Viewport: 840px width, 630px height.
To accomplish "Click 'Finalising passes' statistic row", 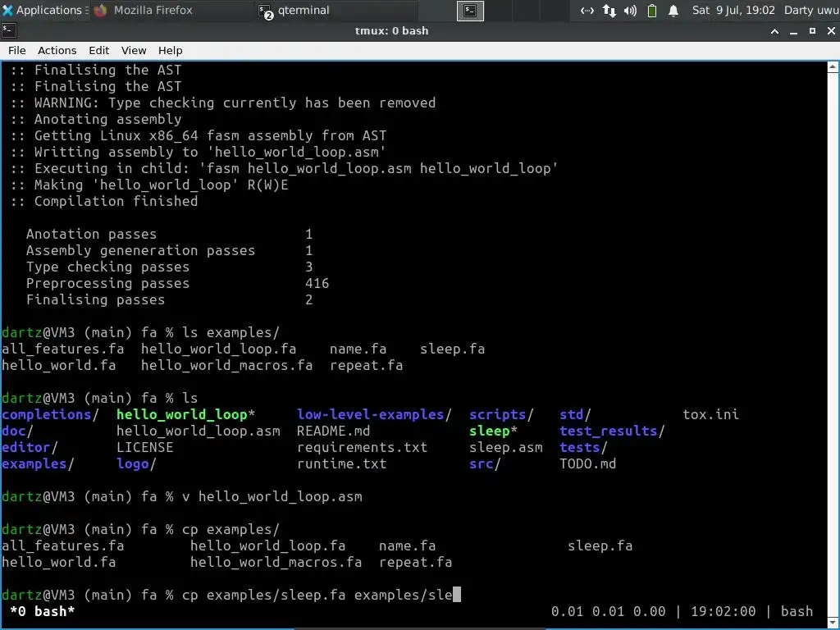I will click(169, 300).
